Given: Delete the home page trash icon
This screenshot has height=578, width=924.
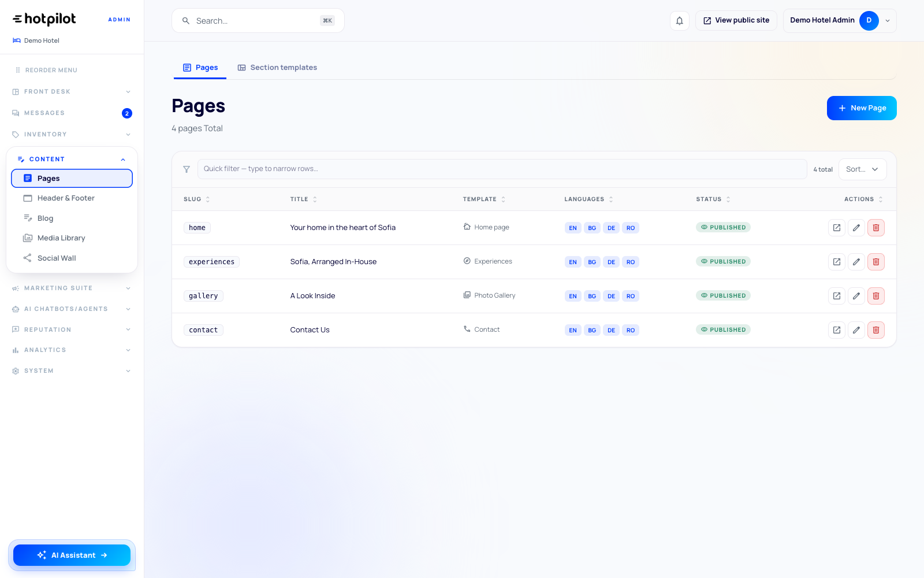Looking at the screenshot, I should [876, 228].
